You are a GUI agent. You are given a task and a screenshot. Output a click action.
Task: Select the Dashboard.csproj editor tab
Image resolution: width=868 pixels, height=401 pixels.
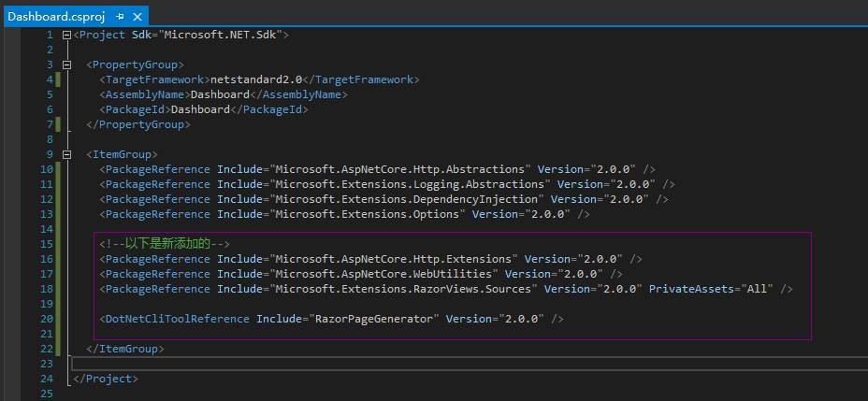pyautogui.click(x=54, y=16)
